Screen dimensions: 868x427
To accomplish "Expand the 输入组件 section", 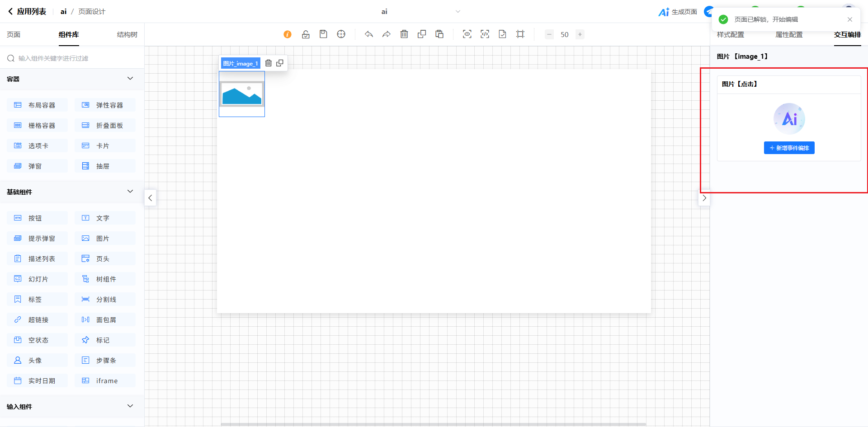I will [130, 406].
